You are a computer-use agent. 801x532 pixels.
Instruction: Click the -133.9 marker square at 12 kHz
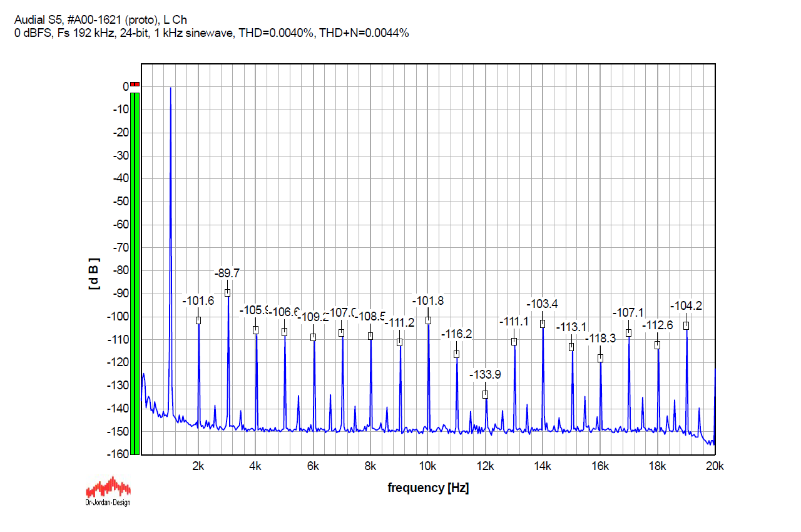(485, 395)
